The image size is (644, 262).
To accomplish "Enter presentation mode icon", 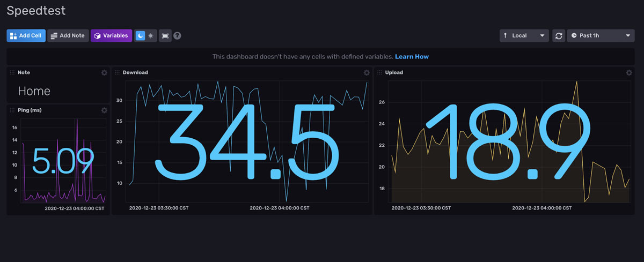I will 165,36.
